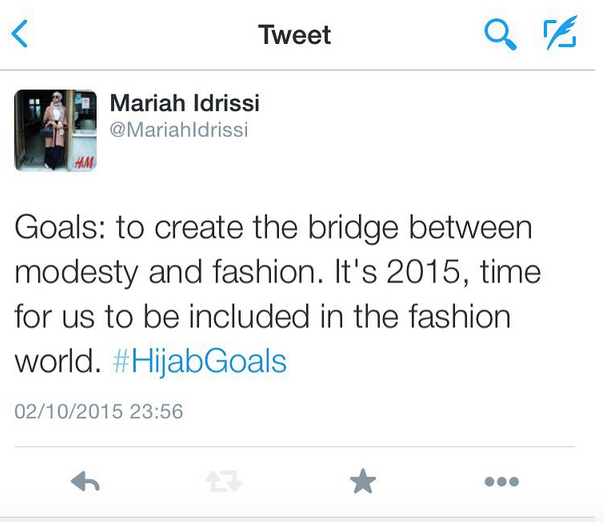This screenshot has height=522, width=604.
Task: Select the Tweet title in the header
Action: pos(294,35)
